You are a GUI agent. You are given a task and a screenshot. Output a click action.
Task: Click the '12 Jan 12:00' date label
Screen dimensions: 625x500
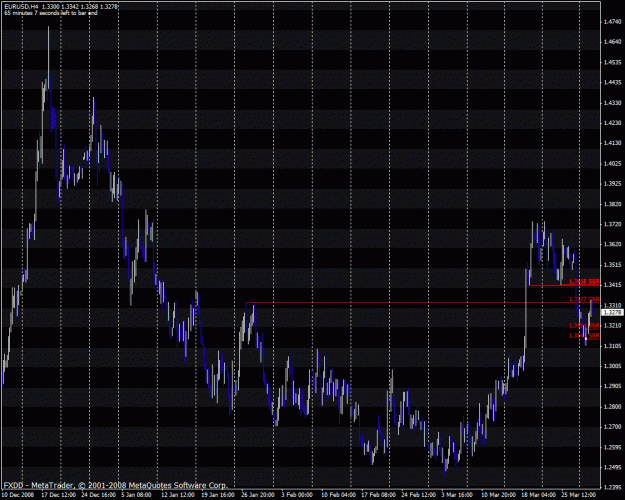[x=177, y=495]
